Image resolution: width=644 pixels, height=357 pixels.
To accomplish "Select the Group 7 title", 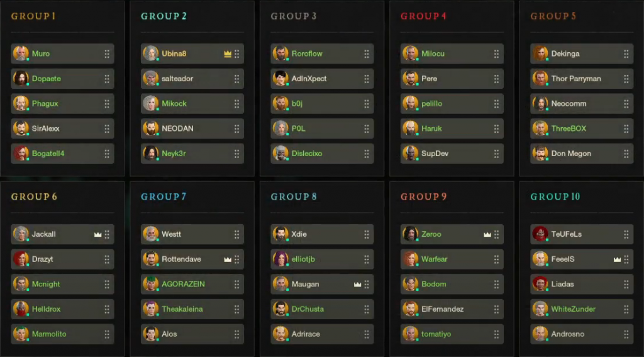I will click(164, 197).
